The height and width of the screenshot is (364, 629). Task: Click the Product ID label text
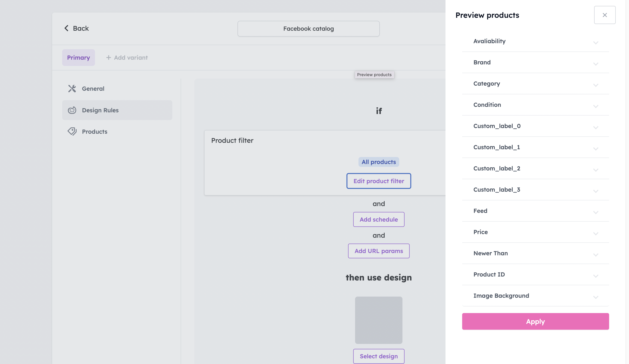(x=489, y=274)
